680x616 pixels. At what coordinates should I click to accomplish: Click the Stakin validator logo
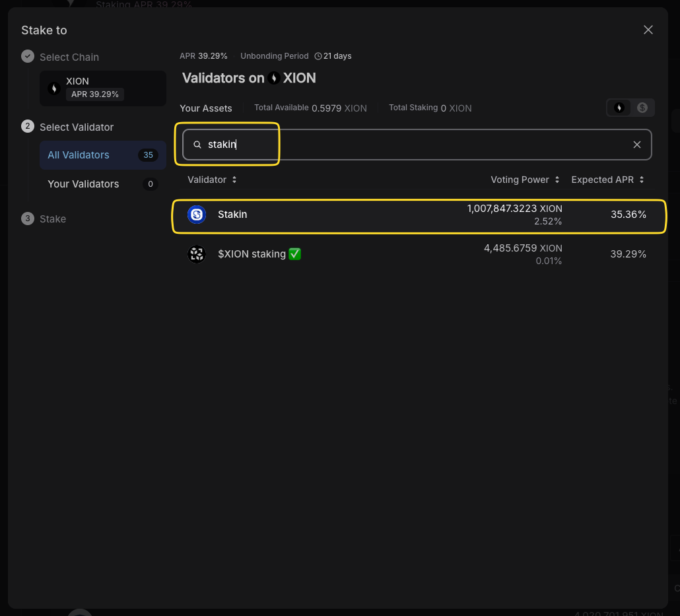tap(197, 215)
